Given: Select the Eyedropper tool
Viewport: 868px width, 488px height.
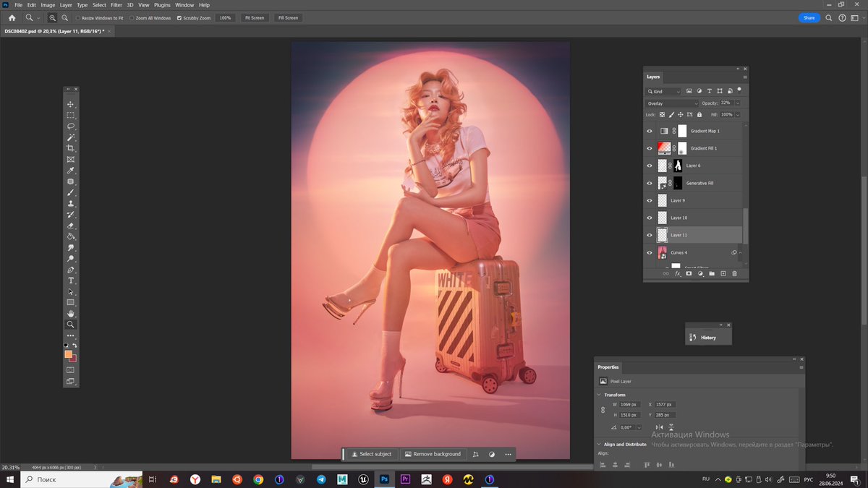Looking at the screenshot, I should [x=71, y=171].
